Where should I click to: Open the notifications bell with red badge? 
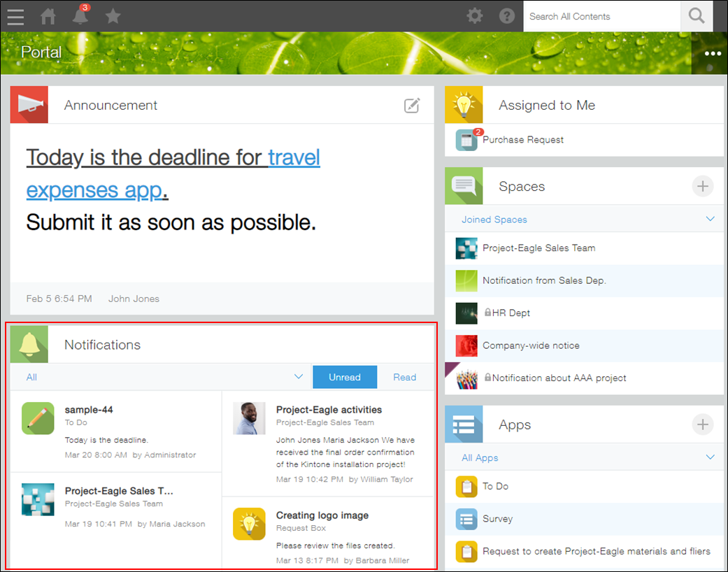[x=80, y=16]
